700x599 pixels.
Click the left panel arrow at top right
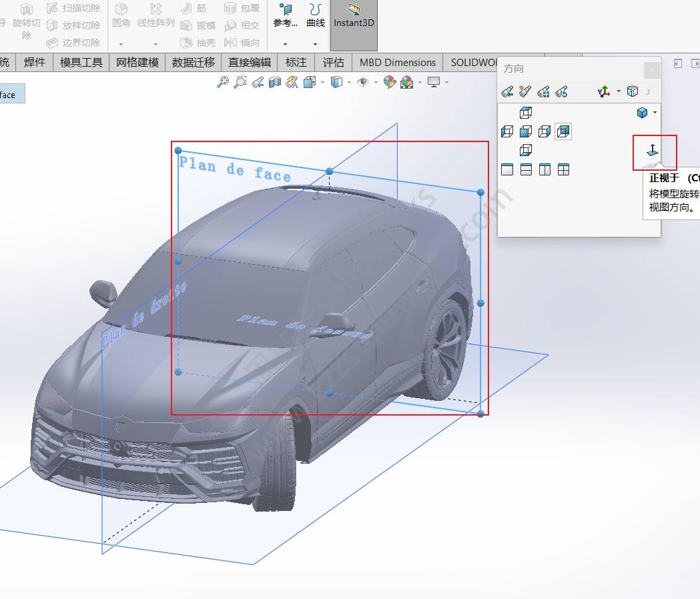pos(678,63)
